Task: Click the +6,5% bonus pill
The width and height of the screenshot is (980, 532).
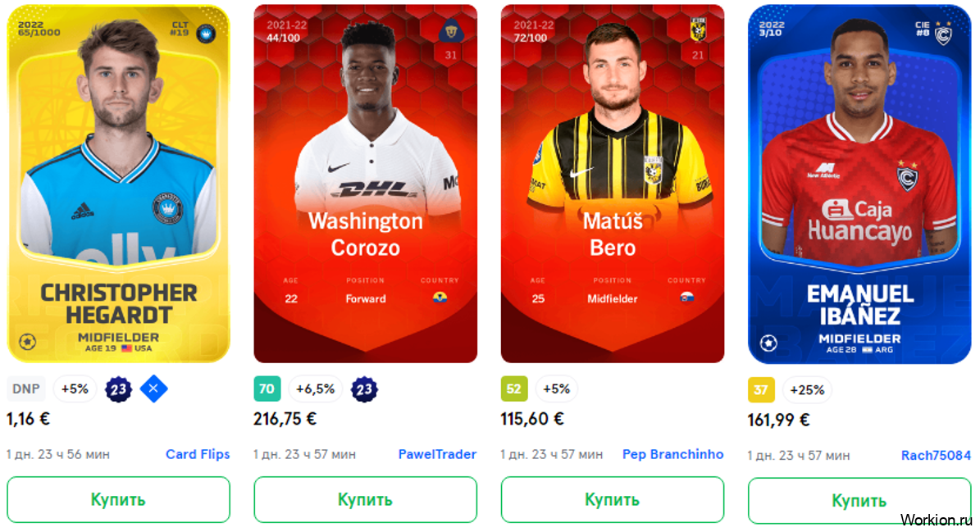Action: point(315,389)
